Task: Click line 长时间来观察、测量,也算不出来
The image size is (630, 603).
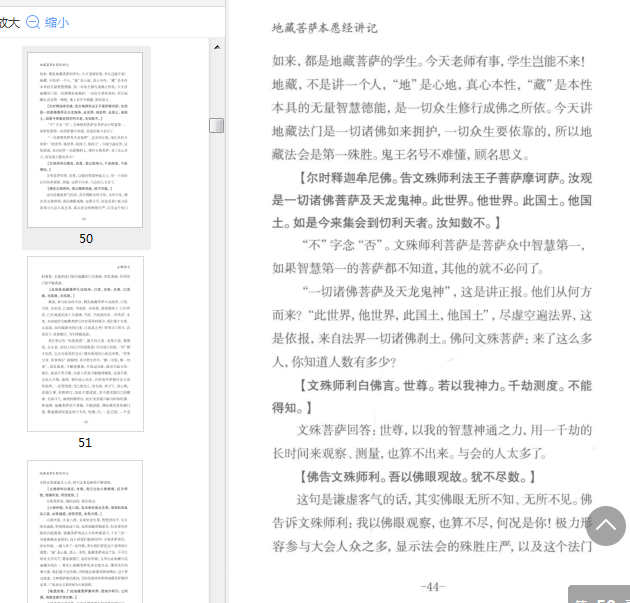Action: [409, 454]
